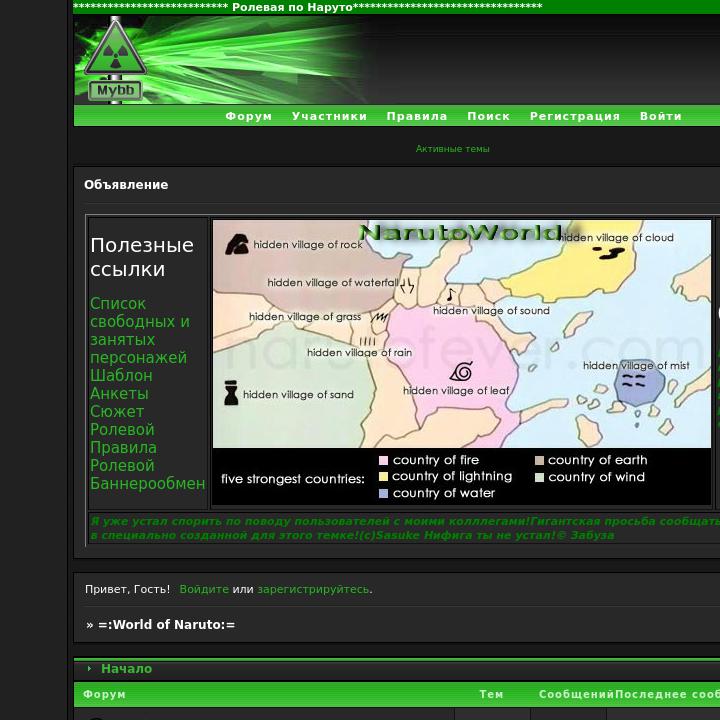Open Список свободных и занятых персонажей link
The height and width of the screenshot is (720, 720).
140,331
